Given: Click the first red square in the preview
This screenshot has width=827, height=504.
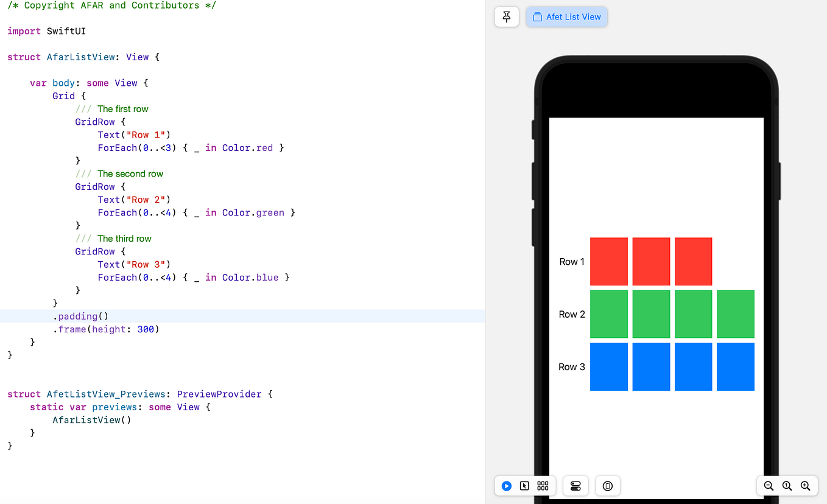Looking at the screenshot, I should (x=608, y=261).
